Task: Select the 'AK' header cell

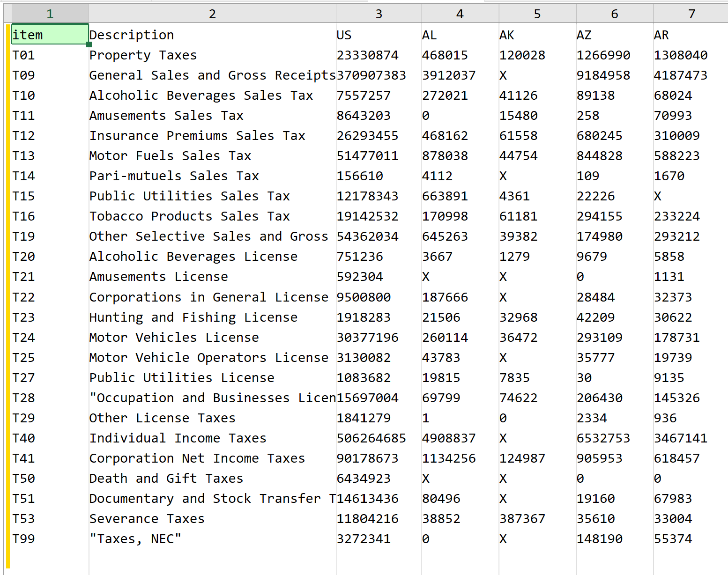Action: pyautogui.click(x=537, y=35)
